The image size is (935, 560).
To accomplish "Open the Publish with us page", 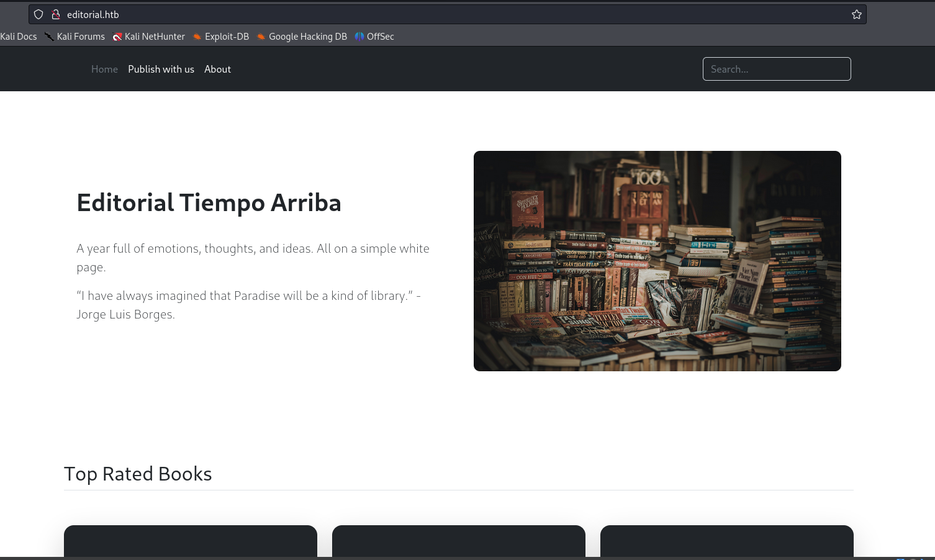I will click(x=161, y=70).
